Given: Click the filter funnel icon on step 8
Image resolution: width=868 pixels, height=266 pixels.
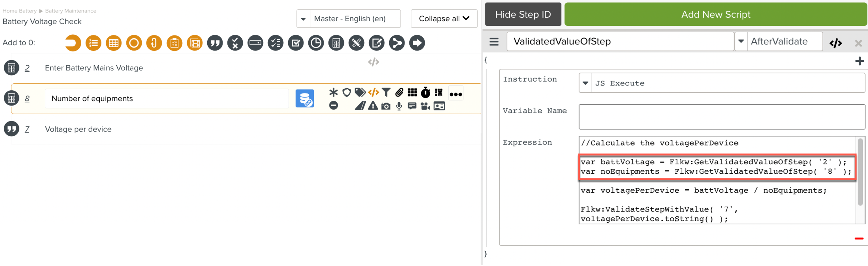Looking at the screenshot, I should click(x=386, y=92).
